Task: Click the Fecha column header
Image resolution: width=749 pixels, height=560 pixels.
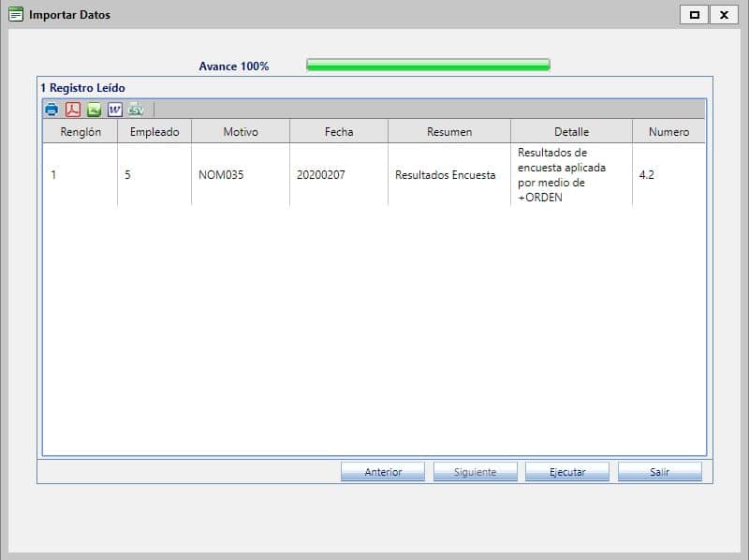Action: (339, 132)
